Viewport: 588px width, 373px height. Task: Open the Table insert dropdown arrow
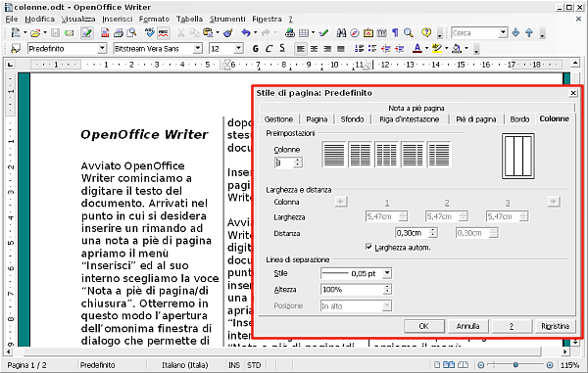click(x=313, y=33)
